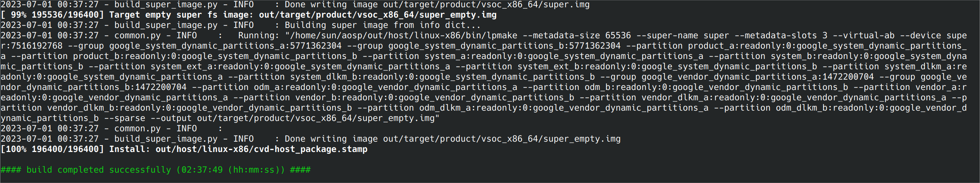The image size is (980, 183).
Task: Click the --virtual-ab flag text
Action: tap(864, 35)
